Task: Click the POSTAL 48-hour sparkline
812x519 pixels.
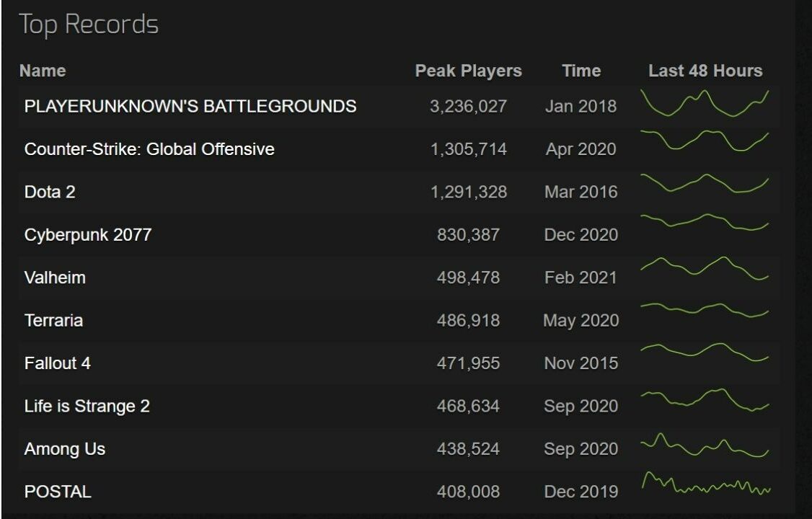Action: pyautogui.click(x=705, y=484)
